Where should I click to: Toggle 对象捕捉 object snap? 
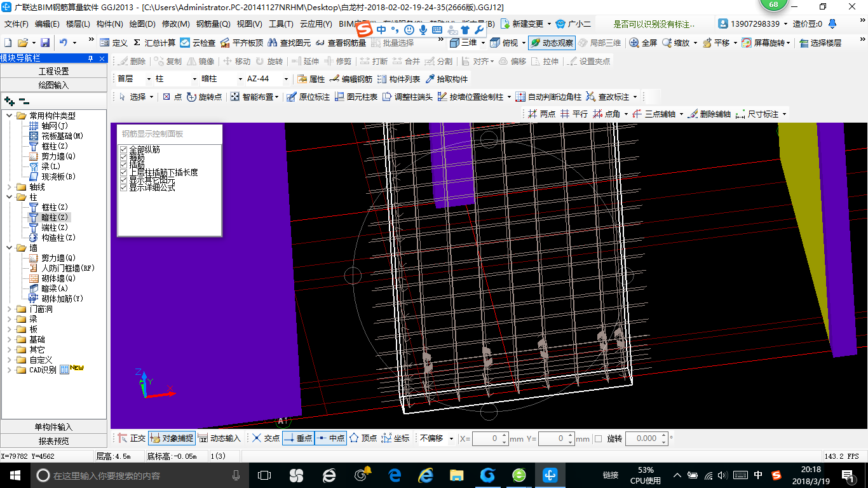click(x=171, y=438)
